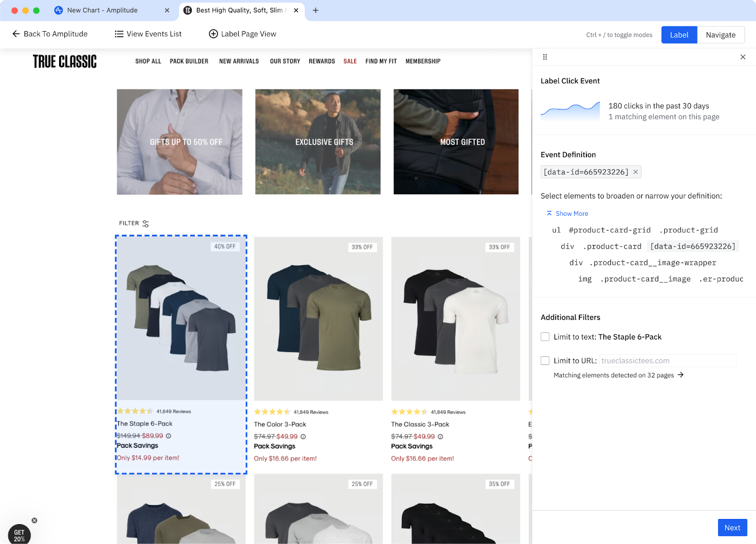Open the Rewards menu item
756x544 pixels.
coord(322,61)
